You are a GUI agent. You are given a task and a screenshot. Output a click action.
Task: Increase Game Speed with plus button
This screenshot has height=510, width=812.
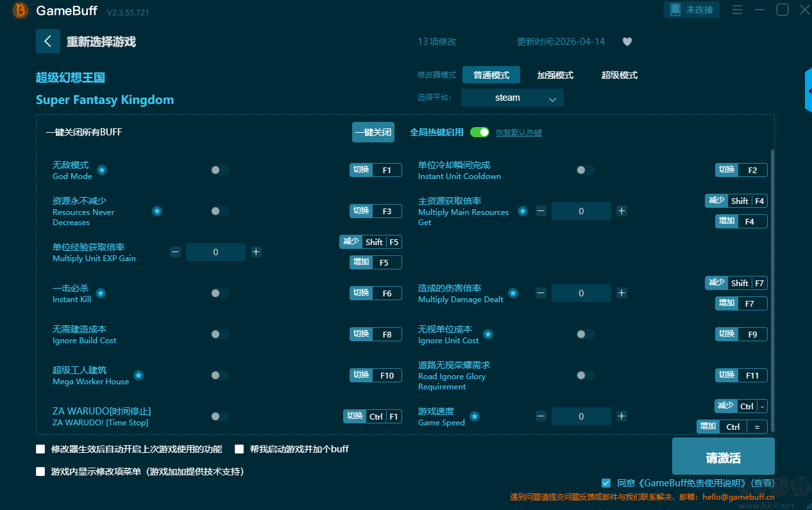coord(622,416)
